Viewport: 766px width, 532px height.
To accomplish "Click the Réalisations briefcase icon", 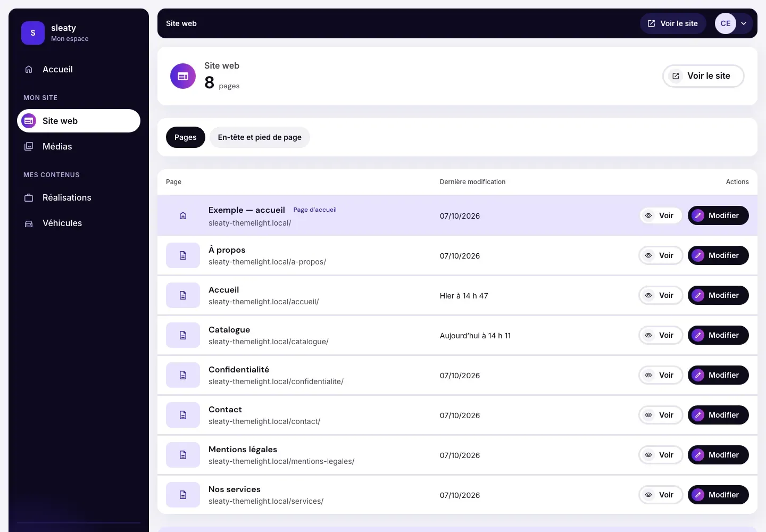I will tap(29, 197).
